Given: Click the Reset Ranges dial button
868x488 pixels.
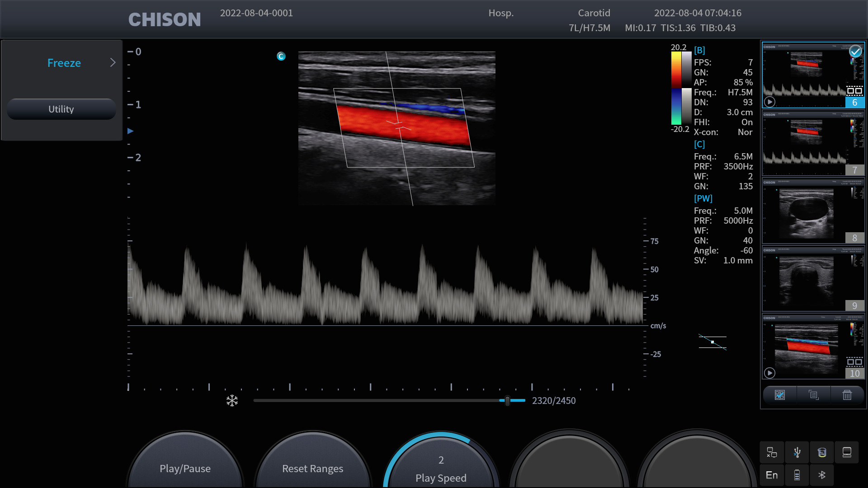Looking at the screenshot, I should (x=312, y=460).
